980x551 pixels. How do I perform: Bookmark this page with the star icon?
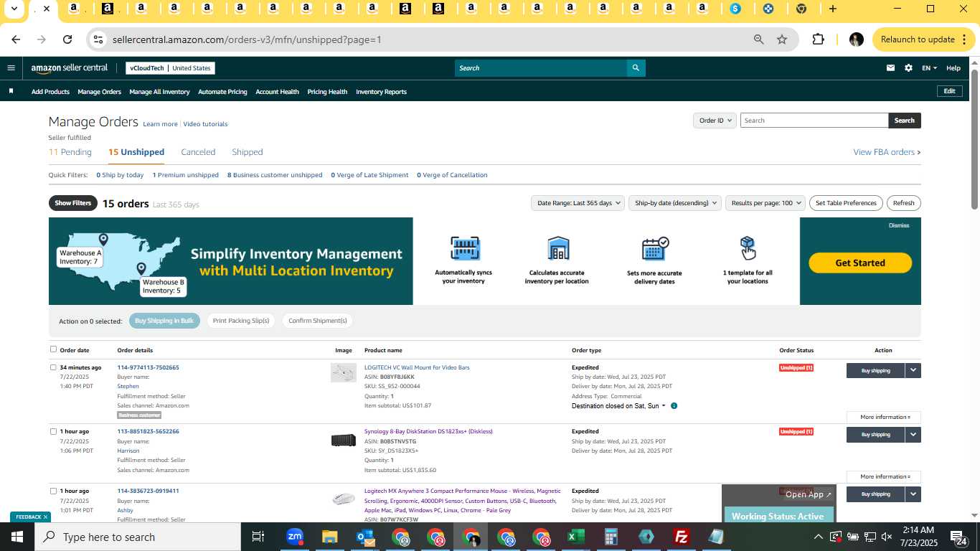click(x=782, y=39)
